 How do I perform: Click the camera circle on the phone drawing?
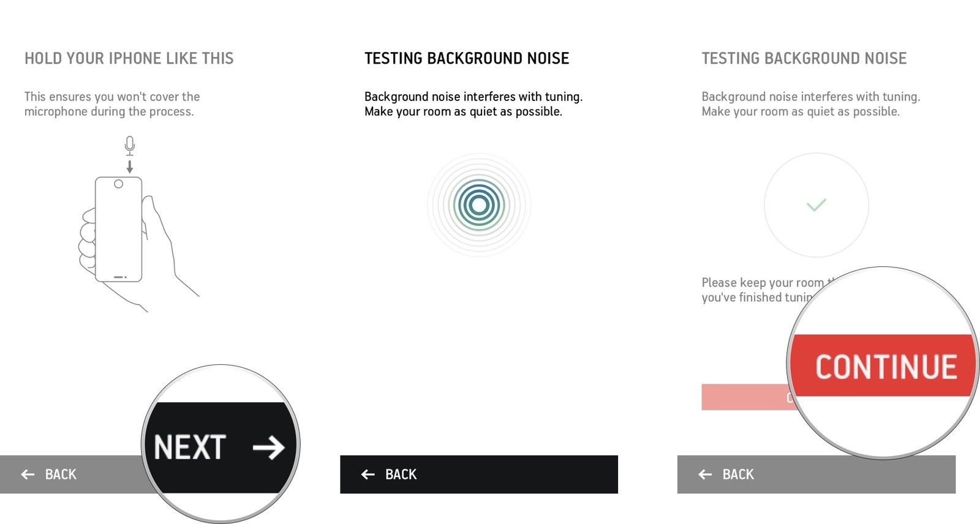[x=119, y=184]
